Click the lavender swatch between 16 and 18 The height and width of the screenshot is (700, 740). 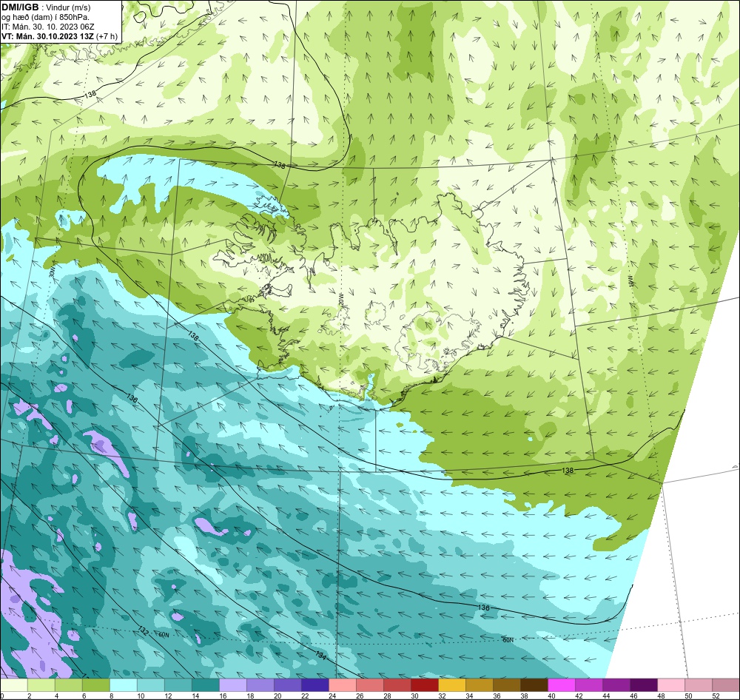click(x=233, y=684)
